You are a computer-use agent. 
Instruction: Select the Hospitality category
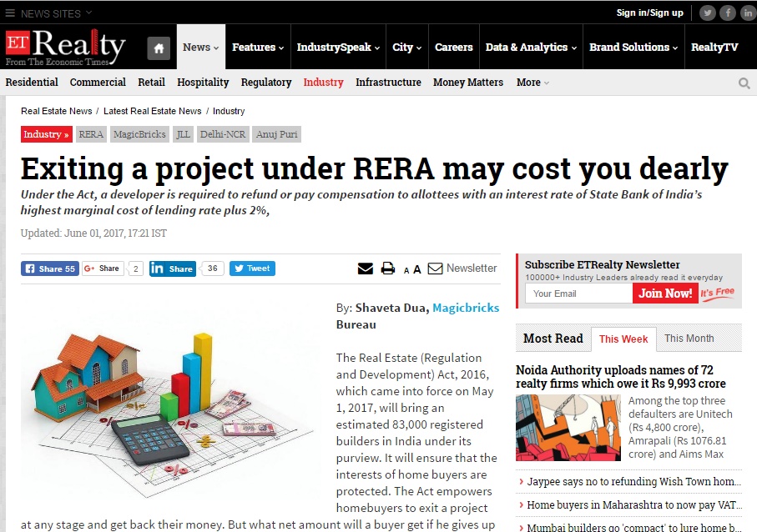pos(203,83)
